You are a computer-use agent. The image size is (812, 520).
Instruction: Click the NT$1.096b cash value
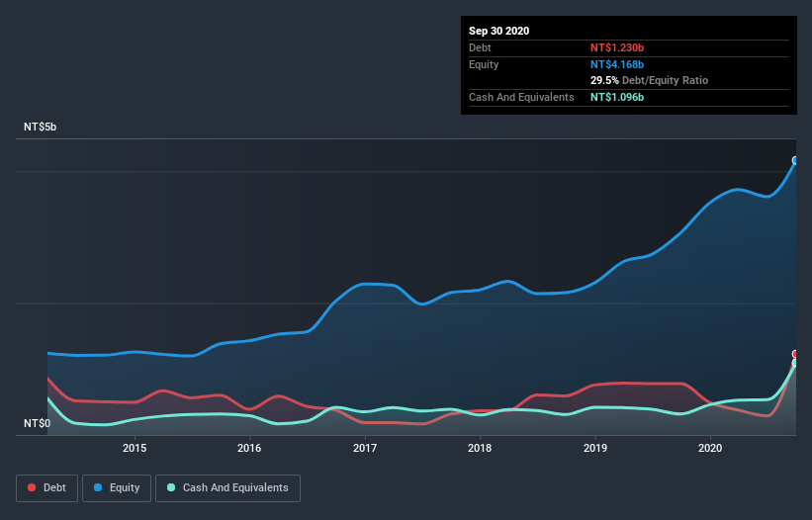point(617,97)
